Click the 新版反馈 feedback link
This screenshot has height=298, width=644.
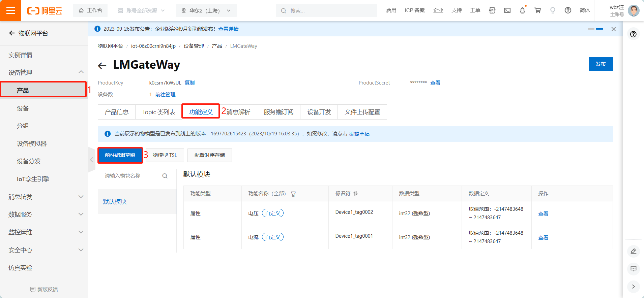tap(44, 289)
